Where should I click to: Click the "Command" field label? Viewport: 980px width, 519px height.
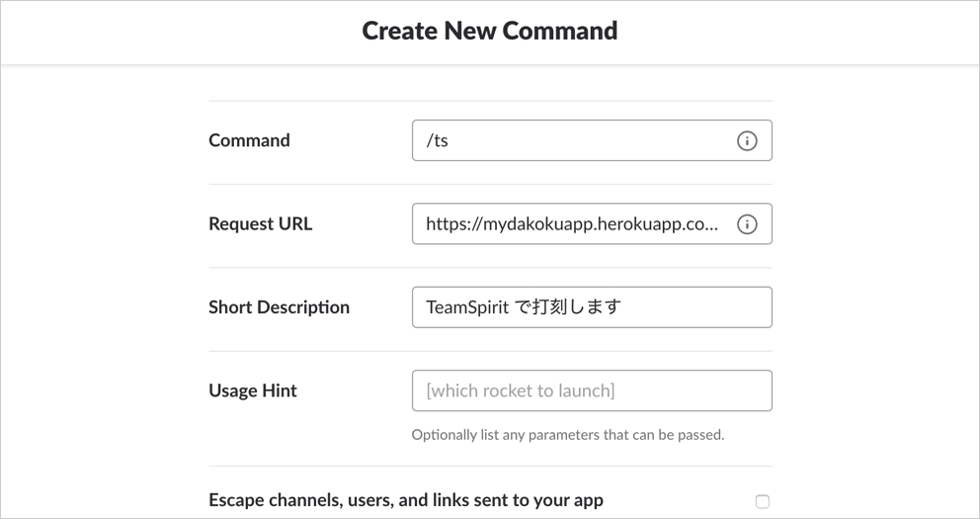(249, 140)
